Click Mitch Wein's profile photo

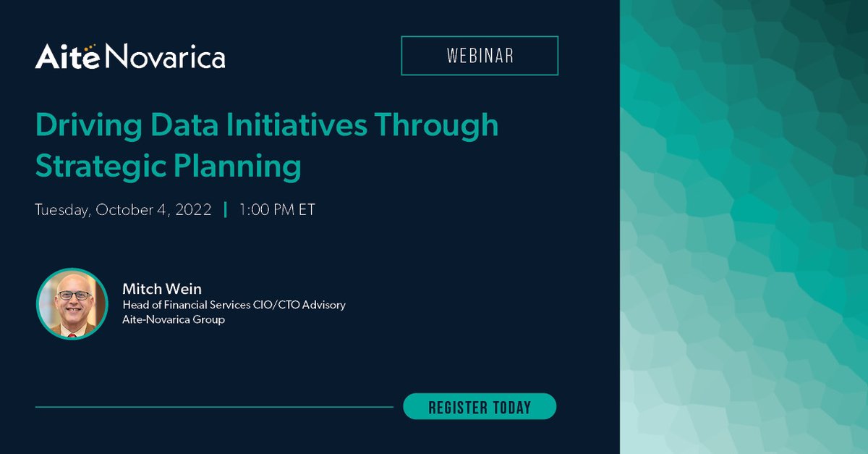point(72,304)
